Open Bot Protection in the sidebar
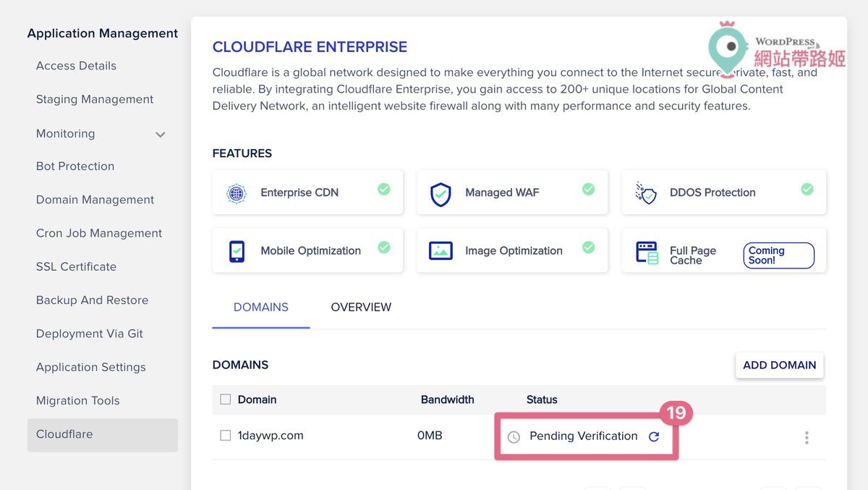Image resolution: width=868 pixels, height=490 pixels. 75,166
